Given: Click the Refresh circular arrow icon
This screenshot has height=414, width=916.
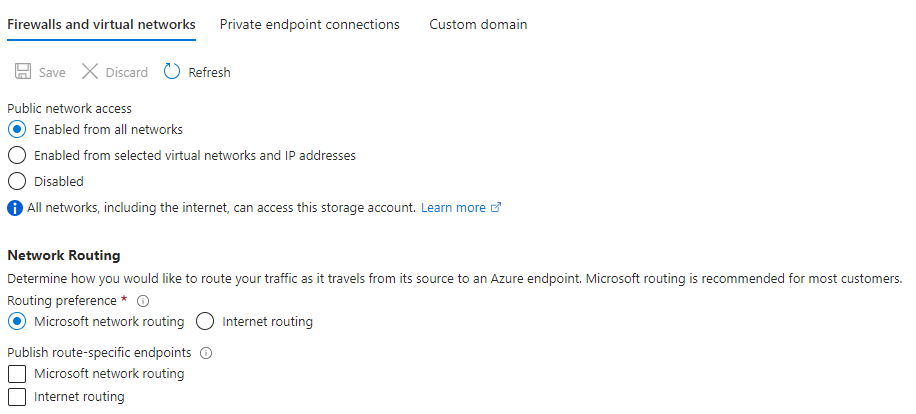Looking at the screenshot, I should (x=172, y=72).
